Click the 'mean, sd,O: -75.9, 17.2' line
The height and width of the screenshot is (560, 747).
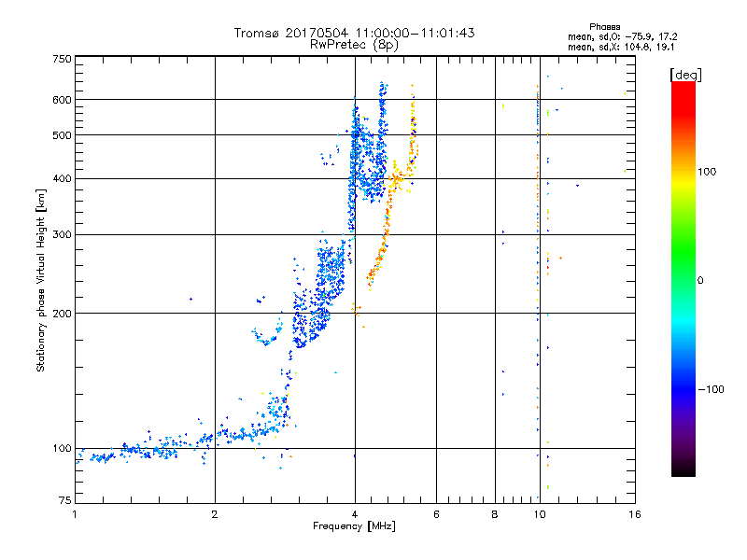[x=622, y=36]
